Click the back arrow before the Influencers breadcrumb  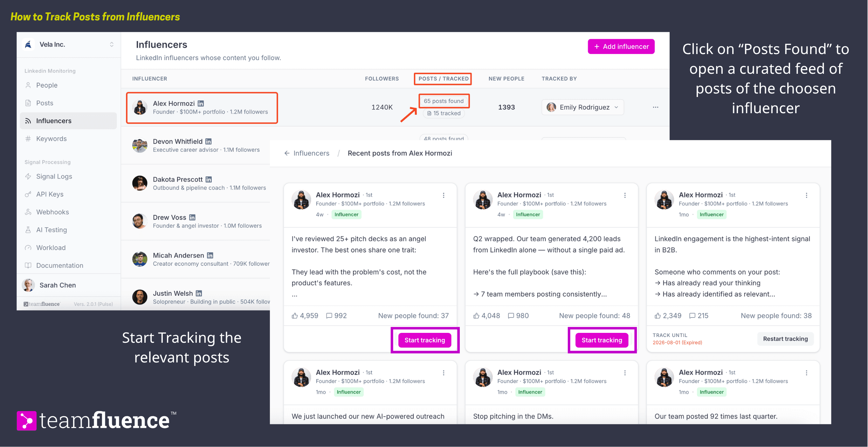[287, 153]
